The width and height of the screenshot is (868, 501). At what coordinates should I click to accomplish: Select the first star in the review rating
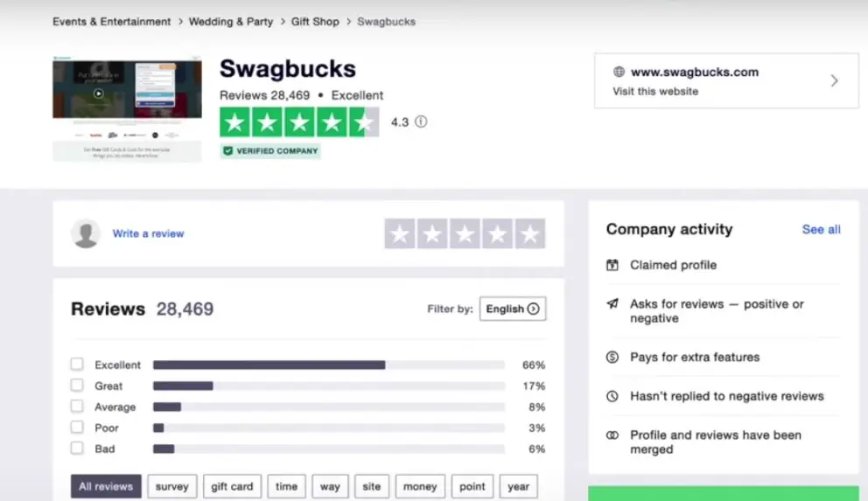[400, 234]
